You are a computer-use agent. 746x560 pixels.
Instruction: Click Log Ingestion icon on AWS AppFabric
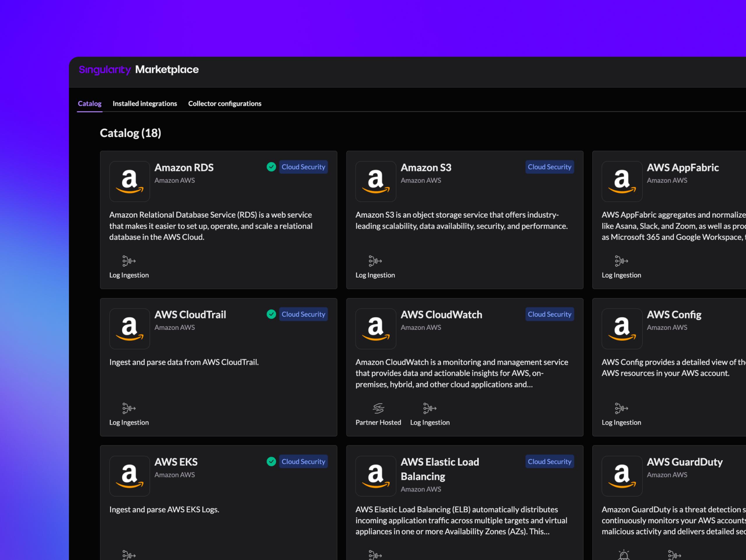pos(621,261)
